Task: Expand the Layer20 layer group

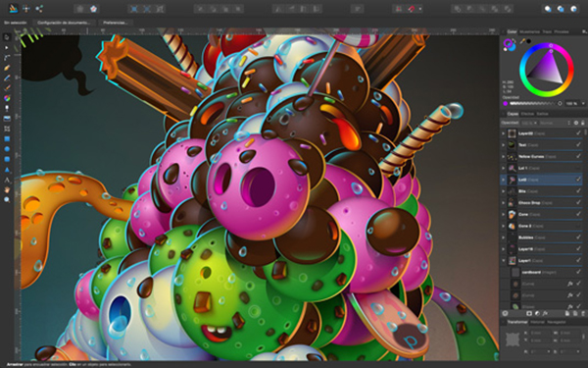Action: [x=504, y=133]
